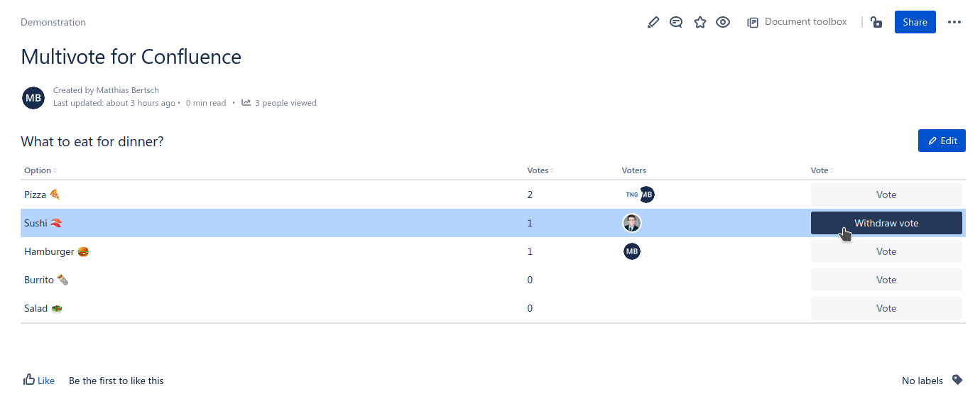
Task: Click the Edit poll button
Action: coord(942,141)
